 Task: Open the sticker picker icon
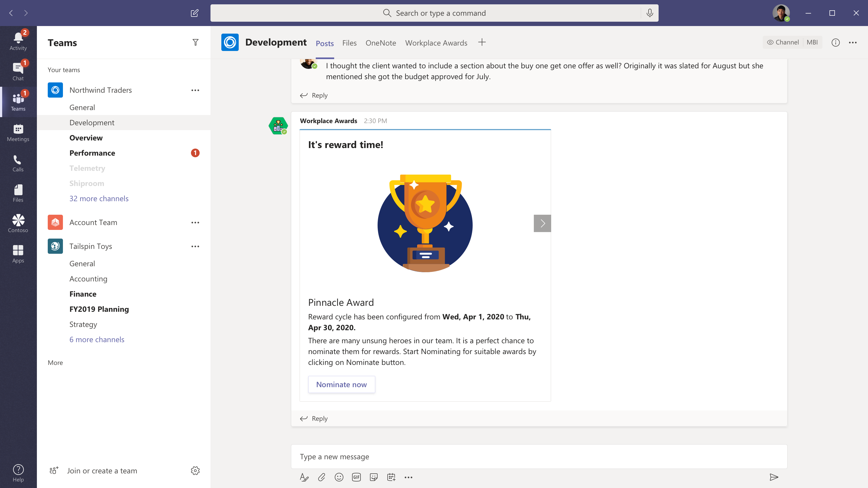(x=374, y=477)
